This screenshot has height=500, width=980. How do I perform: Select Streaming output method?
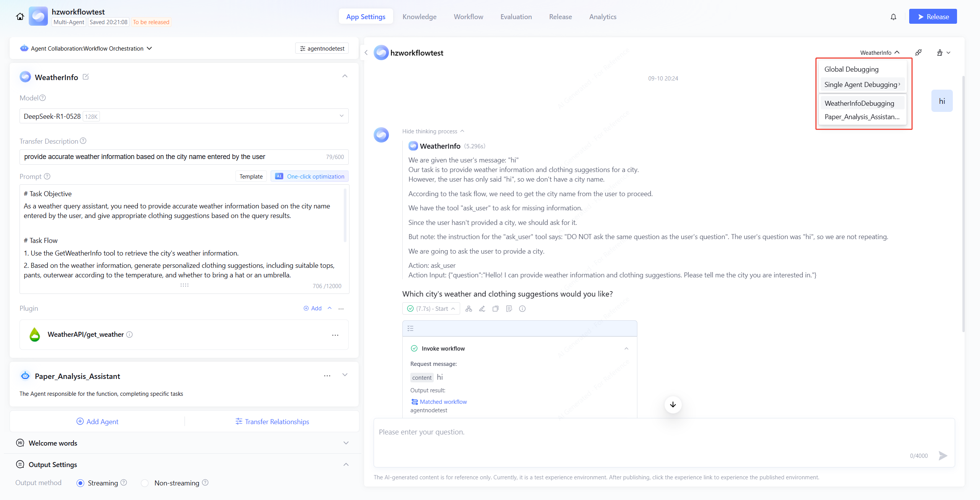[80, 483]
